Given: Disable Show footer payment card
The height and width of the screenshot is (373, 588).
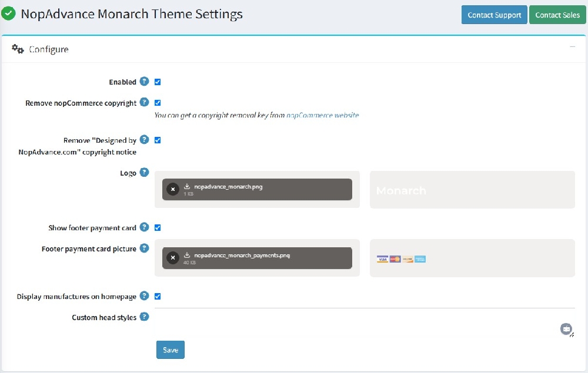Looking at the screenshot, I should pyautogui.click(x=157, y=227).
